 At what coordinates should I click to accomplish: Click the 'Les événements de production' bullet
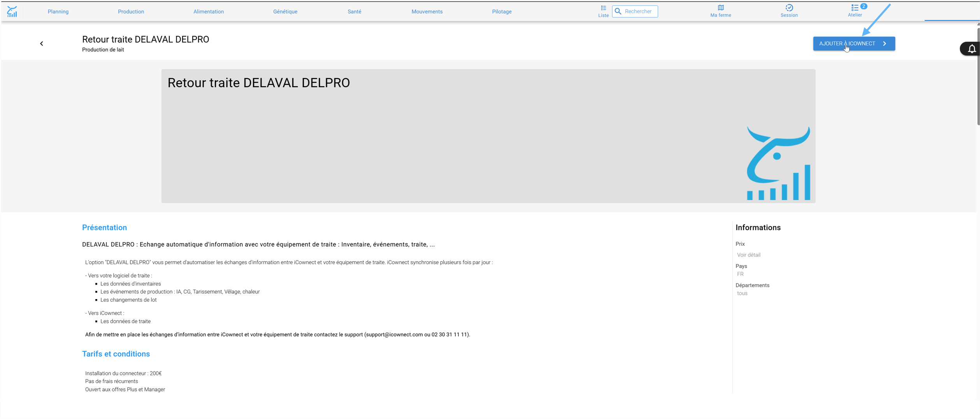point(180,292)
